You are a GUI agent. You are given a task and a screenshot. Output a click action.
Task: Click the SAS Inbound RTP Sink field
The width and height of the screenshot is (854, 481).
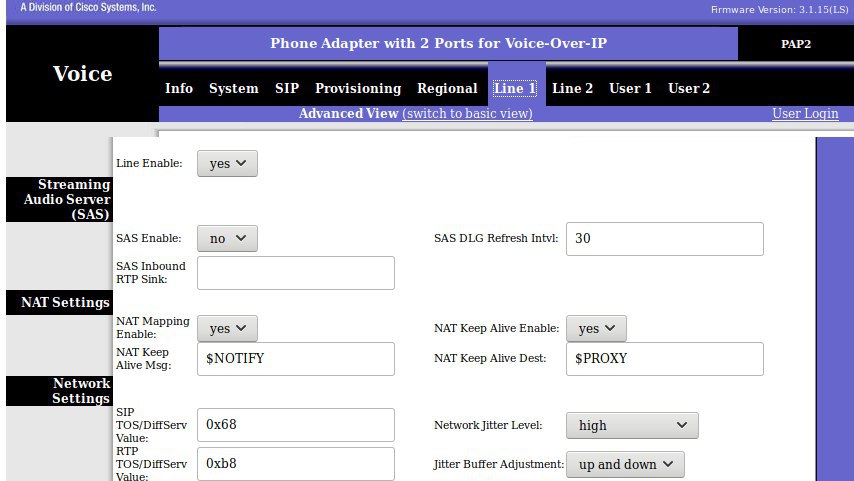[296, 273]
